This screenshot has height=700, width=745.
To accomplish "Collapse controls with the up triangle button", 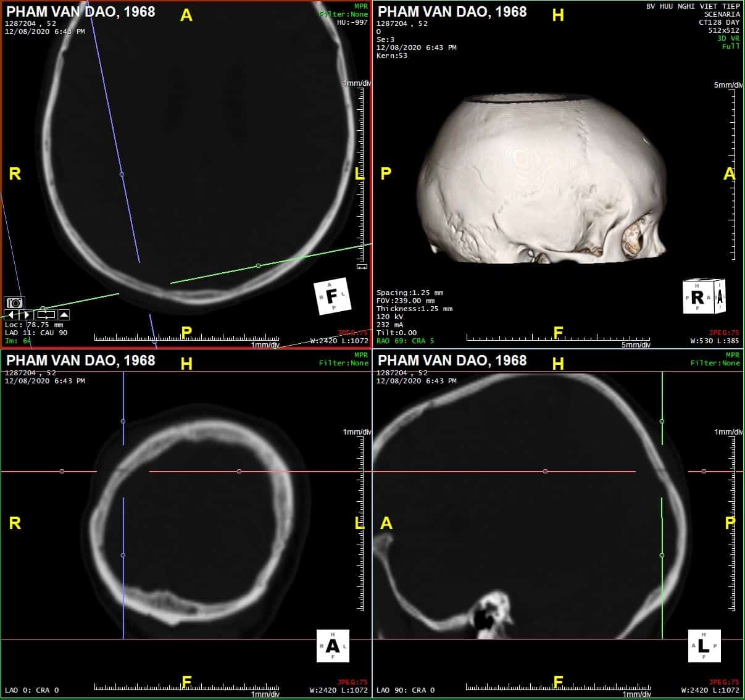I will [64, 315].
